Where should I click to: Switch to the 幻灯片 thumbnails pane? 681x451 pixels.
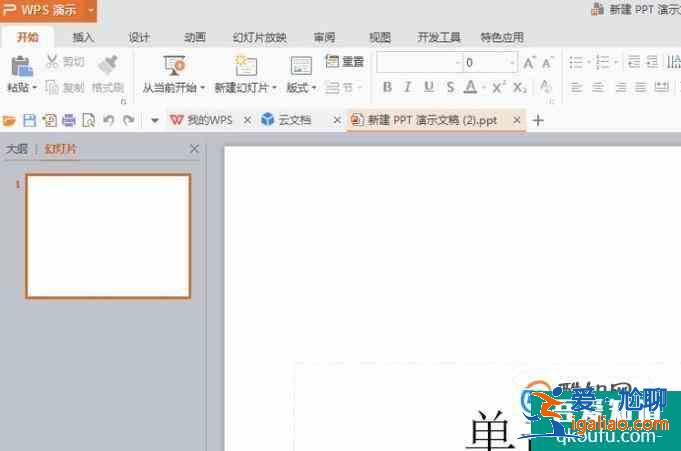click(60, 149)
